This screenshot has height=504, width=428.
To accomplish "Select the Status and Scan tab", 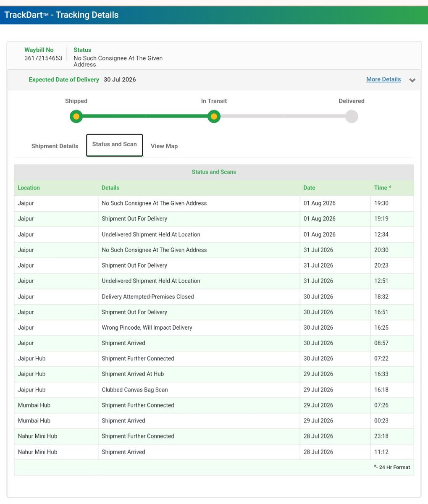I will (115, 145).
